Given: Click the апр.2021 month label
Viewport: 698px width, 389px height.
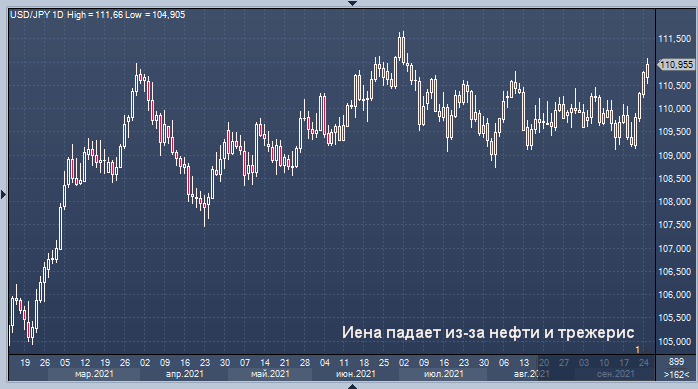Looking at the screenshot, I should pos(184,374).
